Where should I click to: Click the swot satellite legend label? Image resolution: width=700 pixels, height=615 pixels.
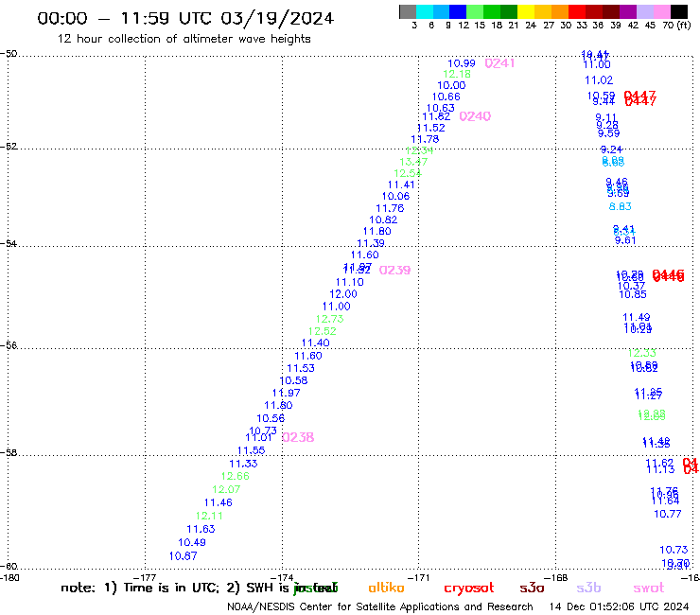pos(649,588)
